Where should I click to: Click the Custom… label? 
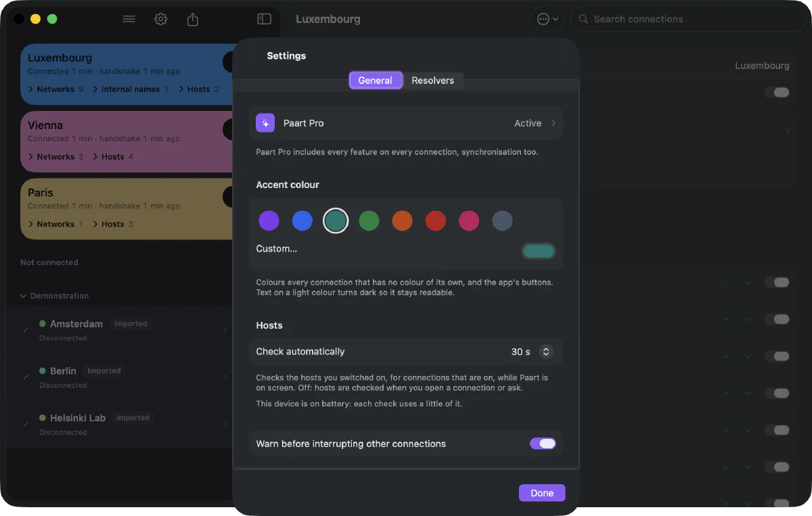[x=277, y=249]
